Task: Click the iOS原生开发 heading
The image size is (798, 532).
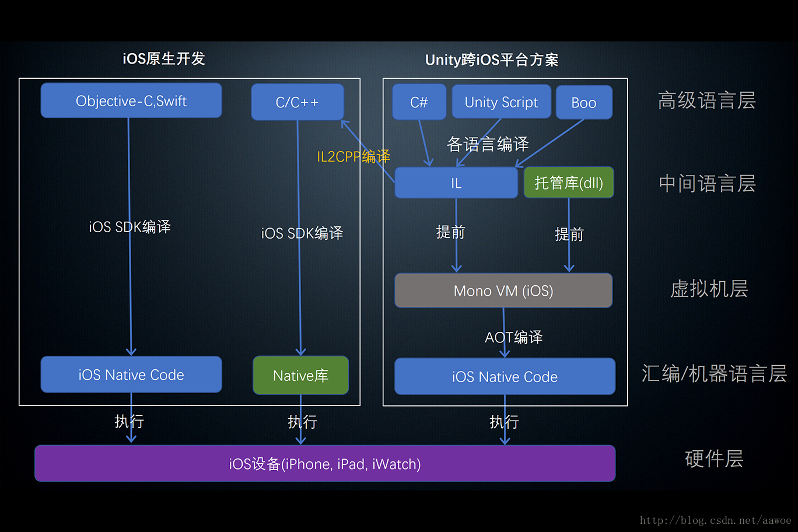Action: click(164, 58)
